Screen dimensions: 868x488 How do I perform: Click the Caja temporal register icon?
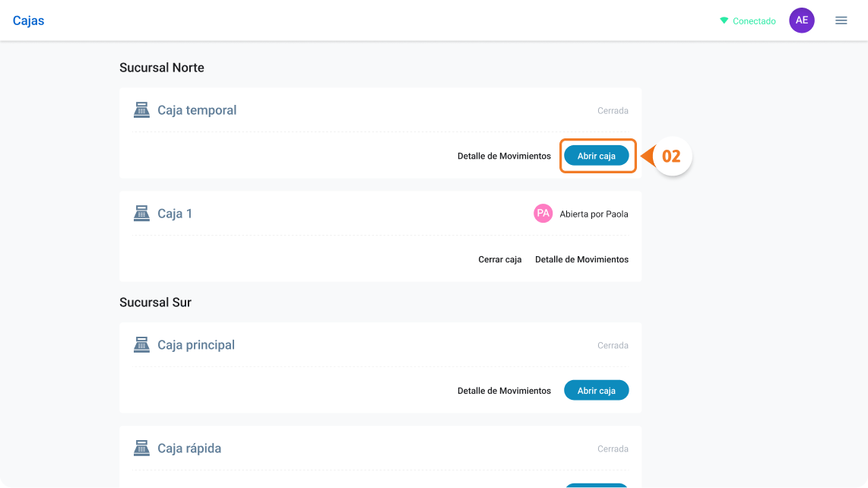pos(141,109)
